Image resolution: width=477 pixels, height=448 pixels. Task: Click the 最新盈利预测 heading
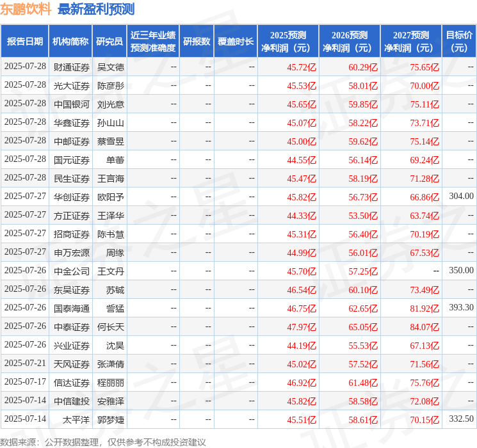(x=96, y=10)
